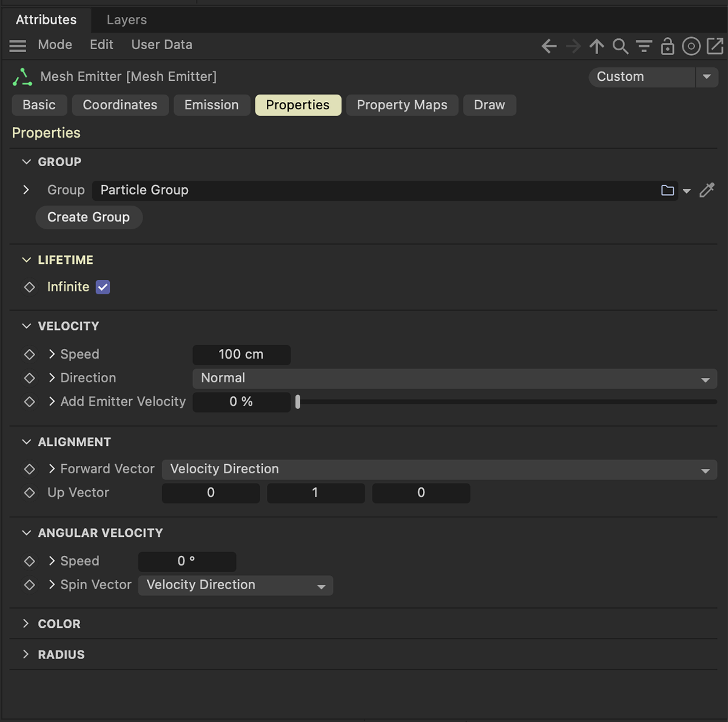The height and width of the screenshot is (722, 728).
Task: Click the Custom preset field
Action: click(642, 77)
